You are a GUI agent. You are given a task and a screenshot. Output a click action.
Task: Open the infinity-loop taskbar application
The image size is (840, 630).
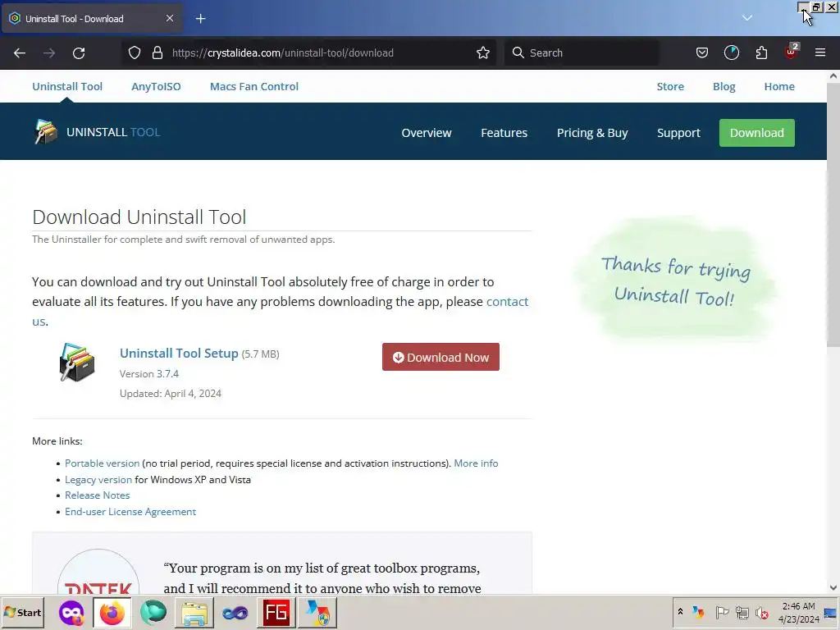235,612
